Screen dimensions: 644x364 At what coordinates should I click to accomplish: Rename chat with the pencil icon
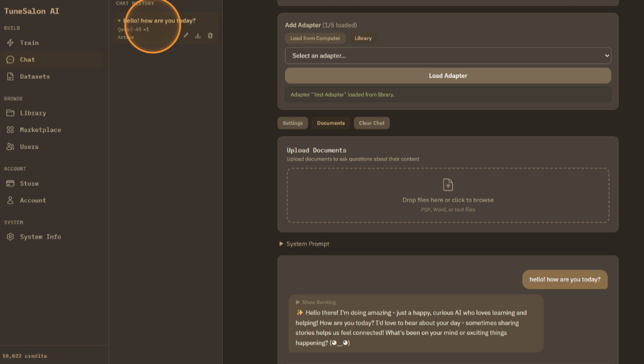(x=186, y=35)
